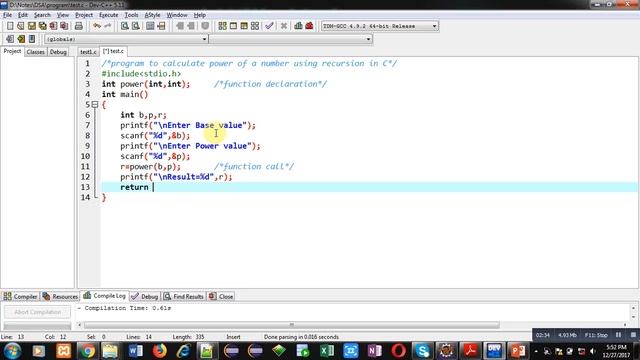The width and height of the screenshot is (640, 360).
Task: Click the Save file toolbar icon
Action: tap(31, 26)
